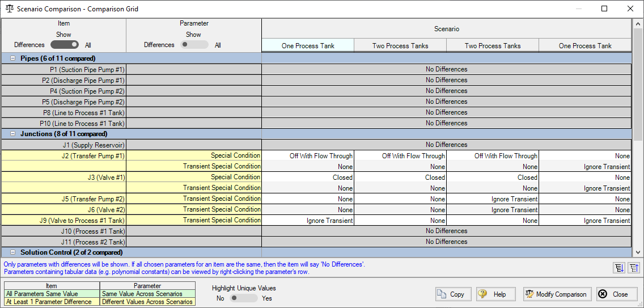Image resolution: width=644 pixels, height=308 pixels.
Task: Select the P4 (Suction Pipe Pump #2) row
Action: [315, 90]
